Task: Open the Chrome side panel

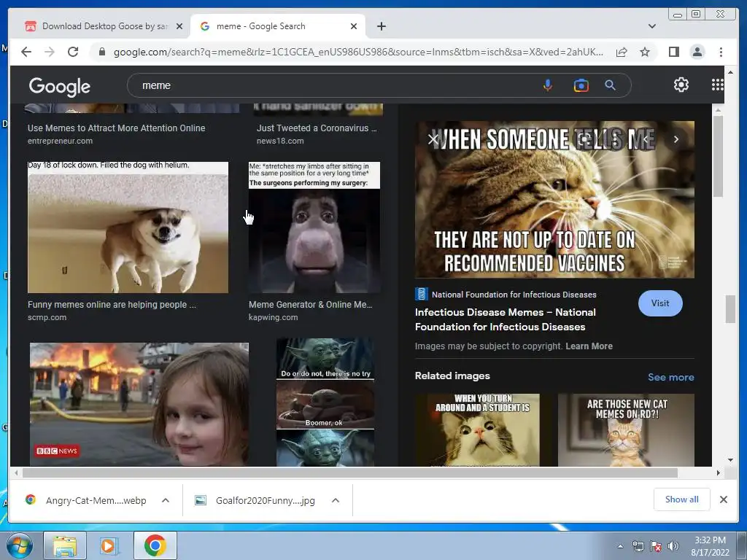Action: point(673,52)
